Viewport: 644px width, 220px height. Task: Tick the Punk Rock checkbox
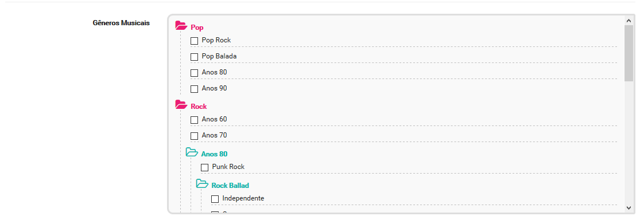[204, 167]
